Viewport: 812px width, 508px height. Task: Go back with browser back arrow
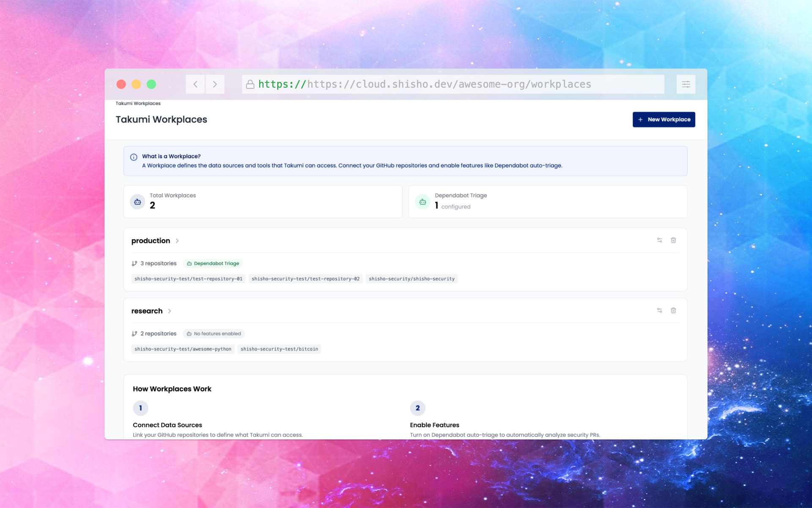coord(195,84)
